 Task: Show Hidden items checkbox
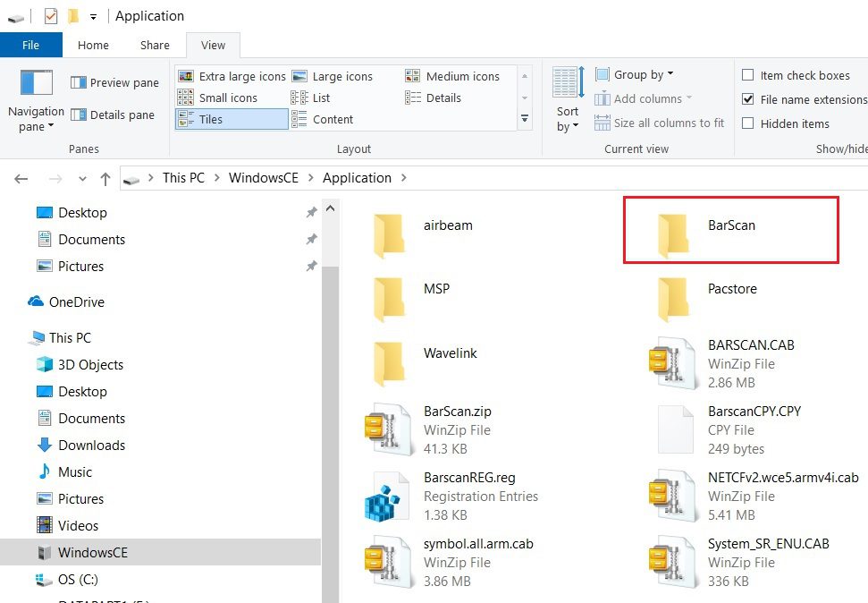coord(748,123)
